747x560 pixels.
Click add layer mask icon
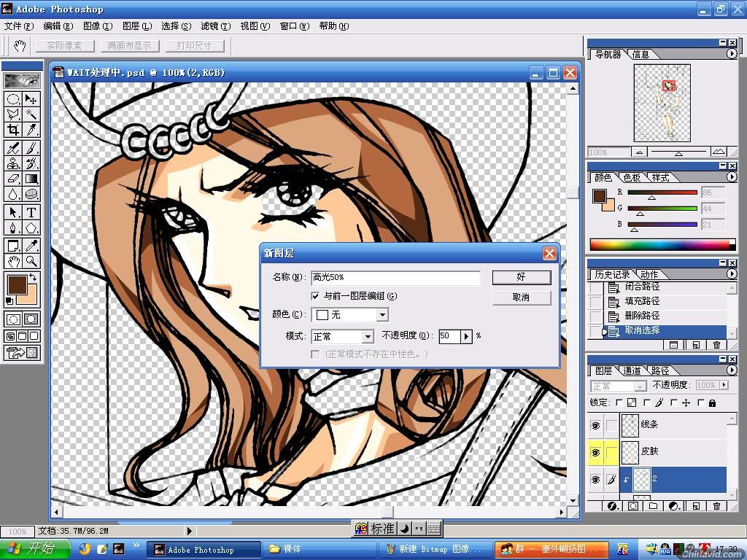click(632, 506)
